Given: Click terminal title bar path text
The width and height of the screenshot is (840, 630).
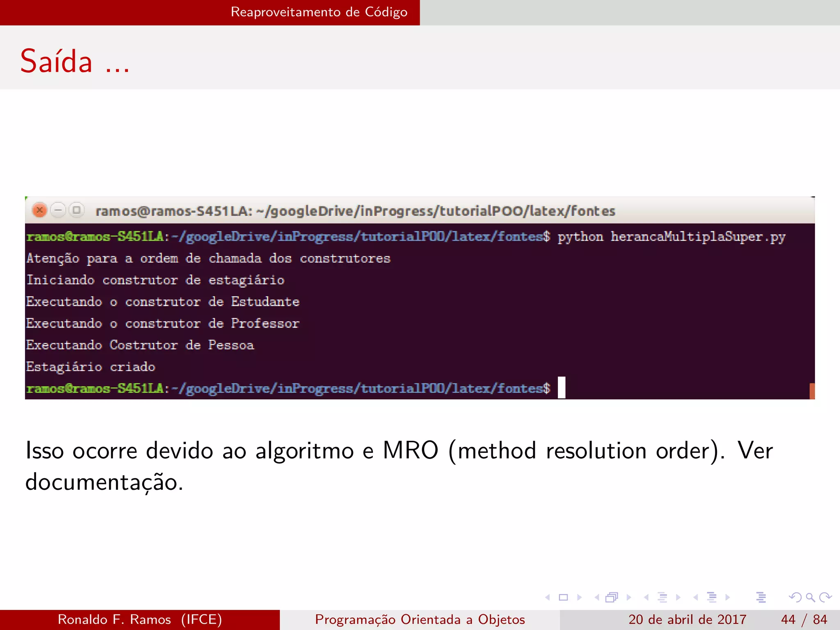Looking at the screenshot, I should [355, 211].
